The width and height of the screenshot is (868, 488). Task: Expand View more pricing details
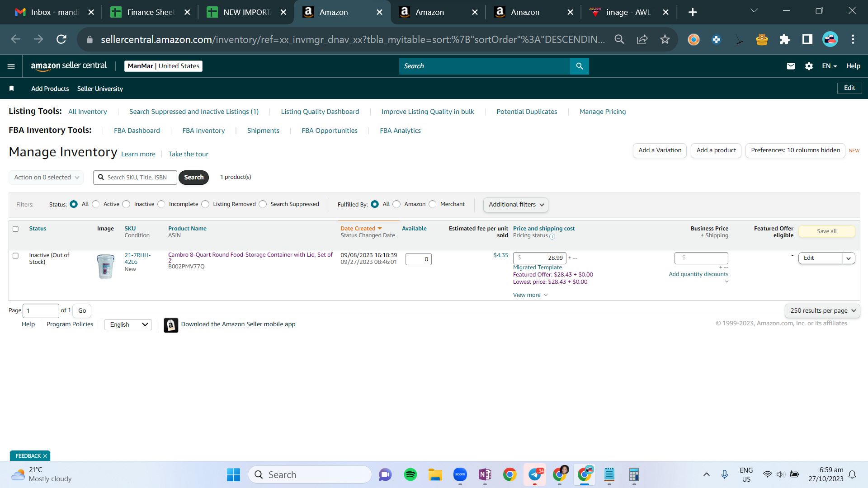(530, 295)
